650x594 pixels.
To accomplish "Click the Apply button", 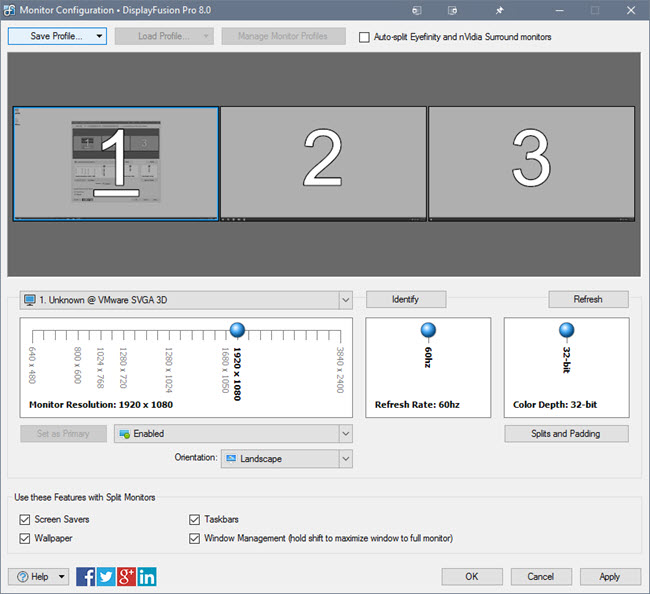I will tap(610, 577).
